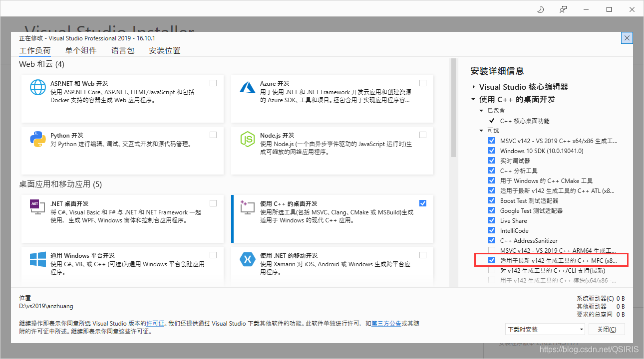The width and height of the screenshot is (644, 359).
Task: Click the ASP.NET and Web globe icon
Action: pos(38,87)
